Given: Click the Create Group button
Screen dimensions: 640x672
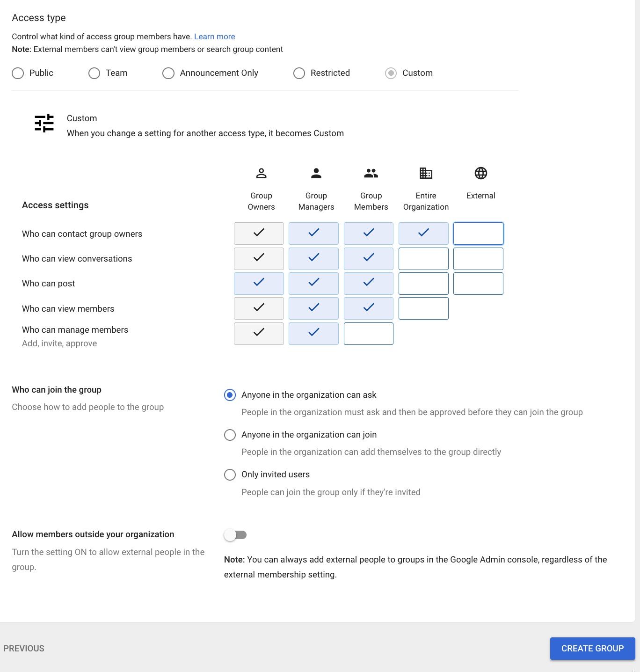Looking at the screenshot, I should pos(592,649).
